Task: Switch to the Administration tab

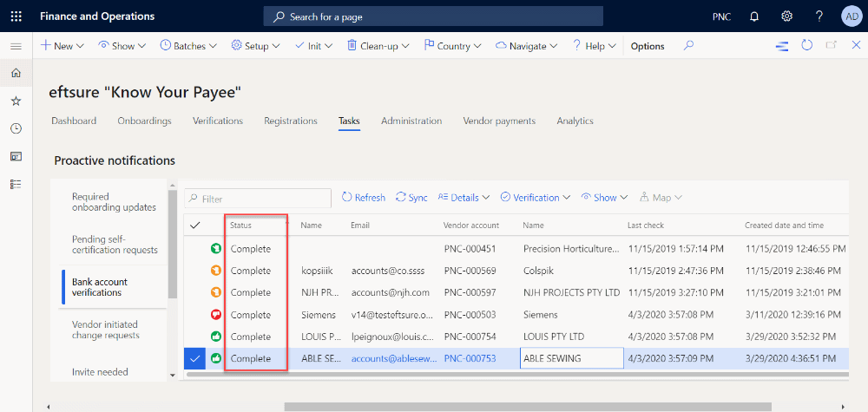Action: pyautogui.click(x=411, y=121)
